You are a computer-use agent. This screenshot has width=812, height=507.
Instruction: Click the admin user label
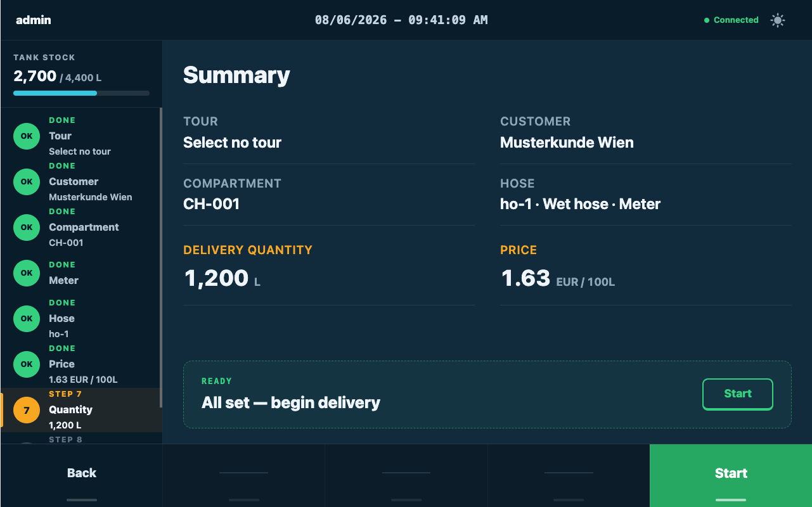point(34,20)
